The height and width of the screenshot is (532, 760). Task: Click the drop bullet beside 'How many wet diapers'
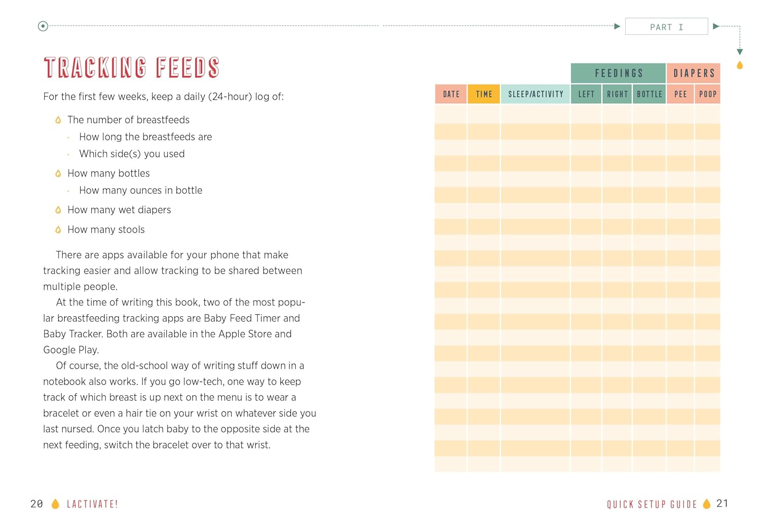click(58, 210)
